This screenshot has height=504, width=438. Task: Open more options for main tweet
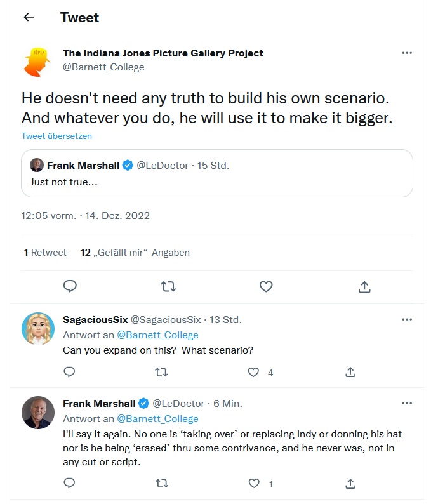[407, 53]
